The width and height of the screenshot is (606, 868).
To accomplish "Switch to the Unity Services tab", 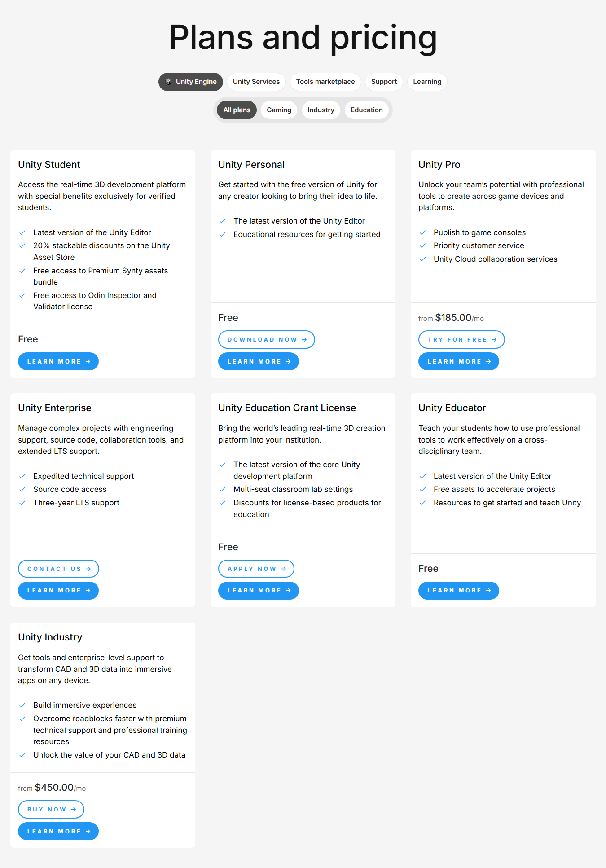I will click(x=256, y=82).
